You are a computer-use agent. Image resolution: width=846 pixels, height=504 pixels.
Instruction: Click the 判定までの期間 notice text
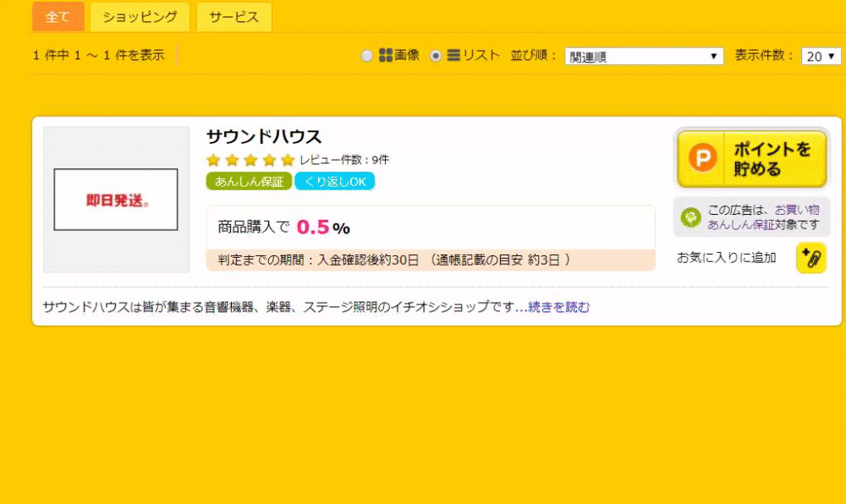pyautogui.click(x=394, y=260)
